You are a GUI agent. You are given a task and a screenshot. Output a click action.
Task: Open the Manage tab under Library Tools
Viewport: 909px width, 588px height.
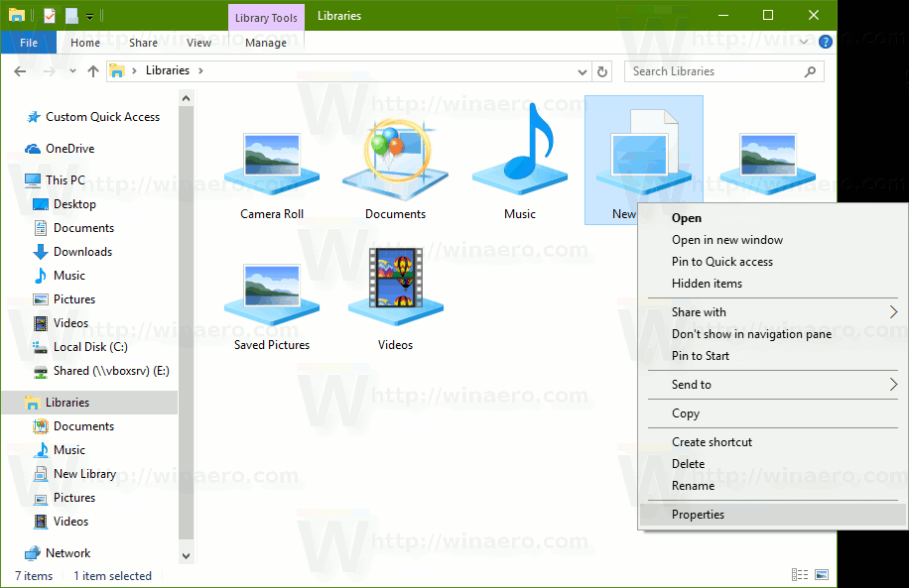tap(266, 42)
